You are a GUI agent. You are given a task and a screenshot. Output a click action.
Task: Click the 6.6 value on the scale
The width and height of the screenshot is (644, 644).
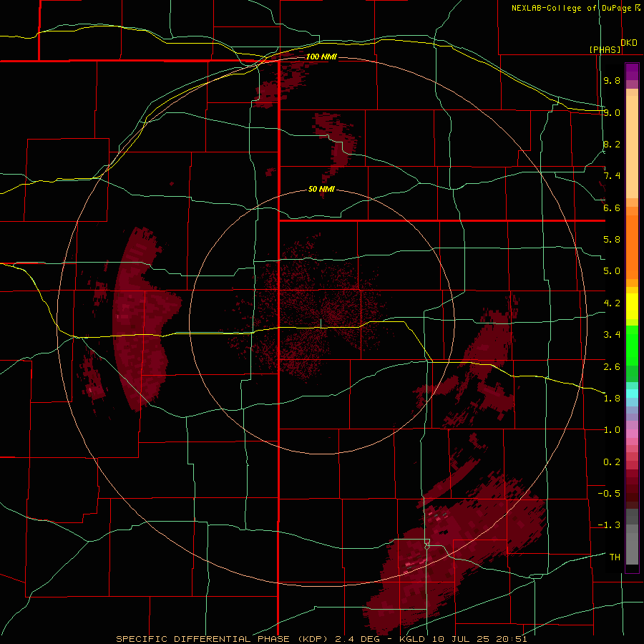[612, 208]
